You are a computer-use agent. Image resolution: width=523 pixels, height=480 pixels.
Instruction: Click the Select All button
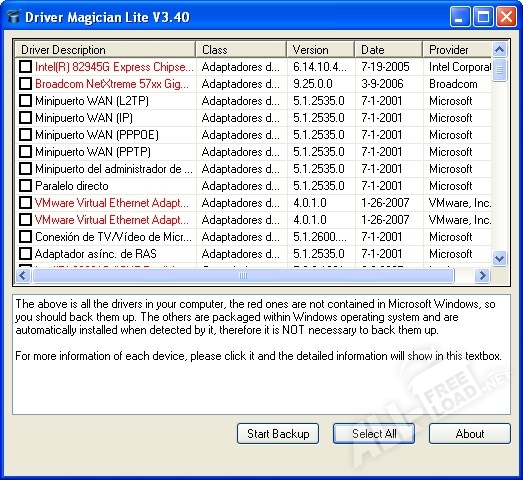(374, 434)
